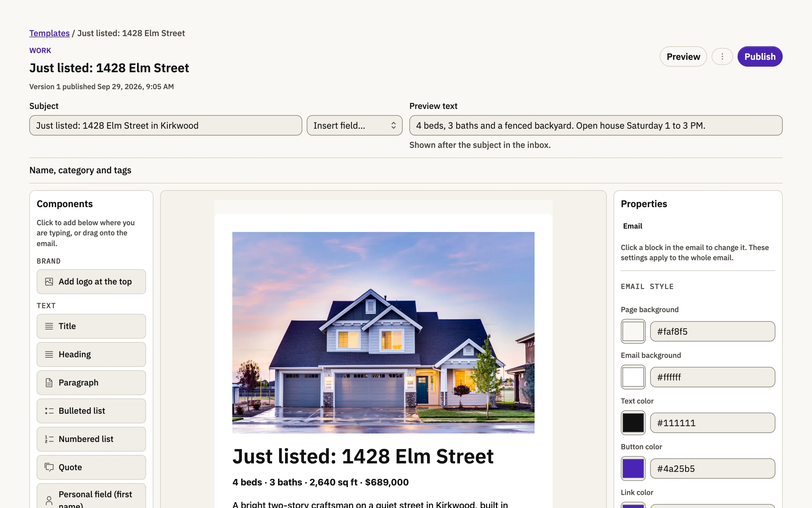Select the email title 'Just listed: 1428 Elm Street'
This screenshot has height=508, width=812.
(363, 456)
